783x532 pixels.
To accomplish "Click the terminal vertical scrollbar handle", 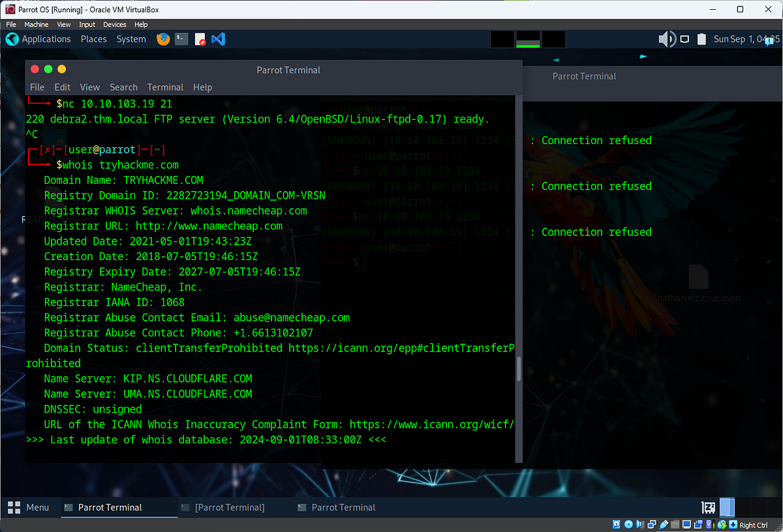I will click(x=519, y=369).
